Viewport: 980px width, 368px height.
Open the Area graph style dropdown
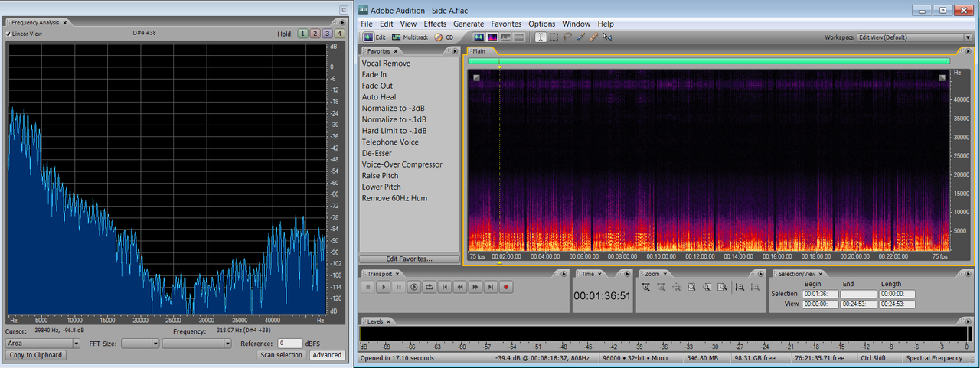44,344
